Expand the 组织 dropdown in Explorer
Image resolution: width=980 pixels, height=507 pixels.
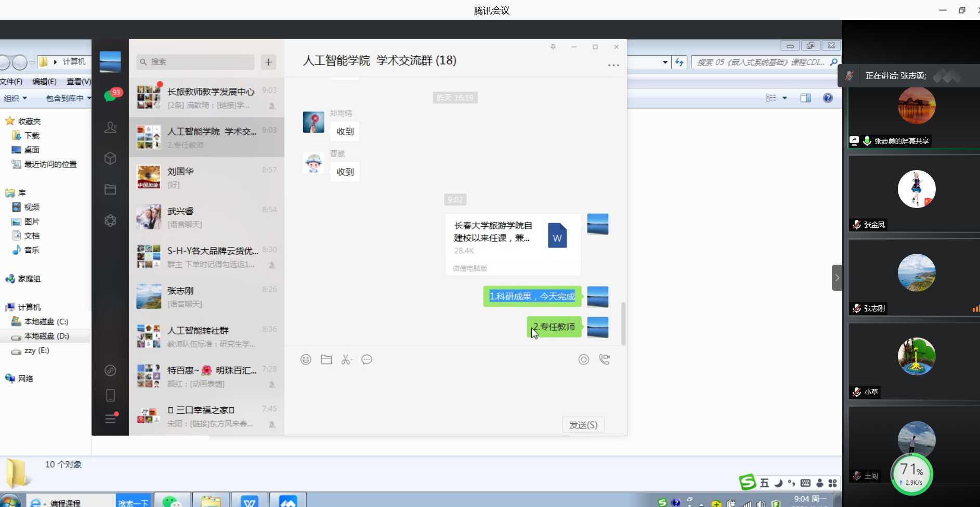16,98
